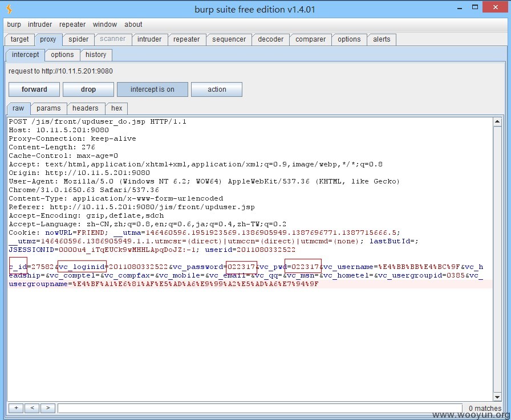
Task: Click the Burp Suite lightning logo icon
Action: point(9,9)
